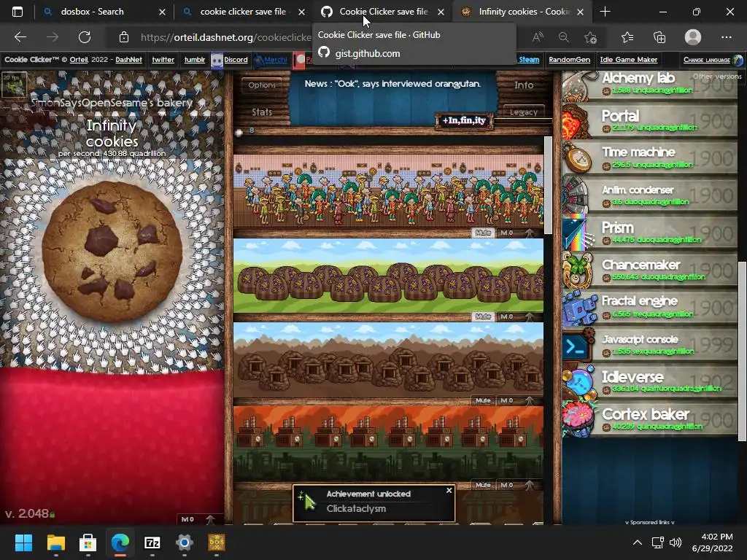
Task: Rename SimonSaysOpenSesame's bakery
Action: pos(112,102)
